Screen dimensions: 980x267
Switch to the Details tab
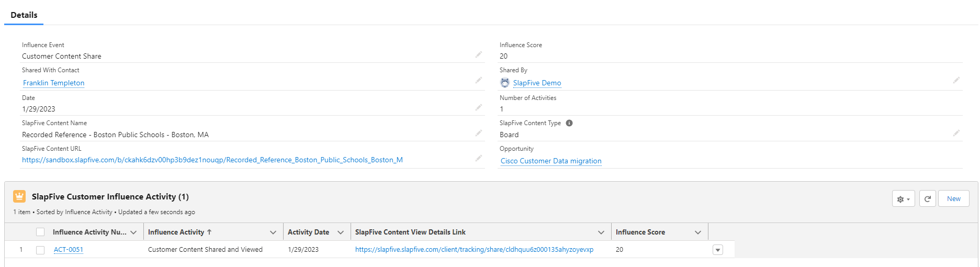click(x=24, y=15)
